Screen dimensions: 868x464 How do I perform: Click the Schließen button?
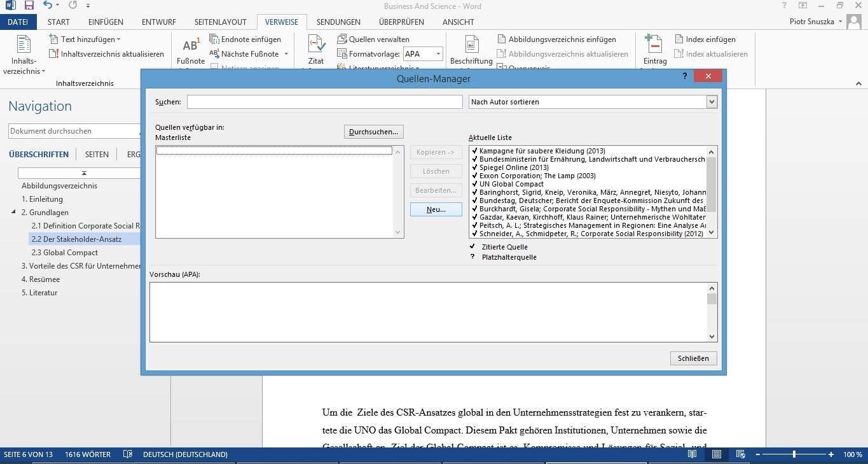point(693,358)
